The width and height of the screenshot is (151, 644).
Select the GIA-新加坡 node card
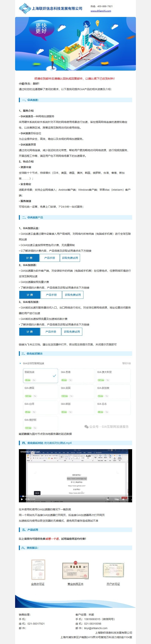[x=113, y=392]
